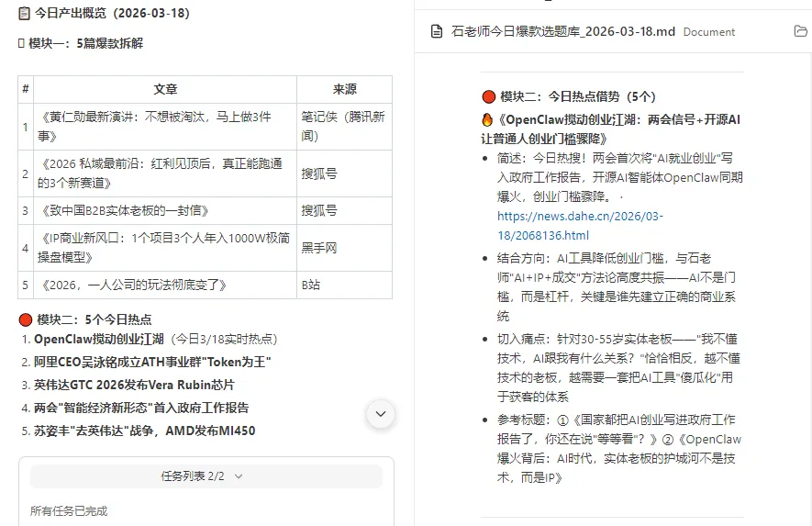The image size is (812, 526).
Task: Click the red circle icon beside 模块二：5个今日热点
Action: pos(26,319)
